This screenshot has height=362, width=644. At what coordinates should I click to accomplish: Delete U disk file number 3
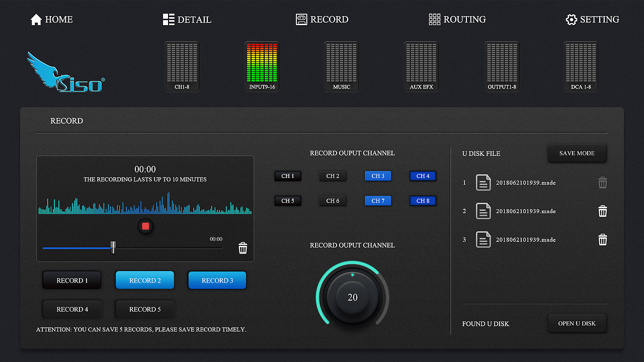click(603, 240)
